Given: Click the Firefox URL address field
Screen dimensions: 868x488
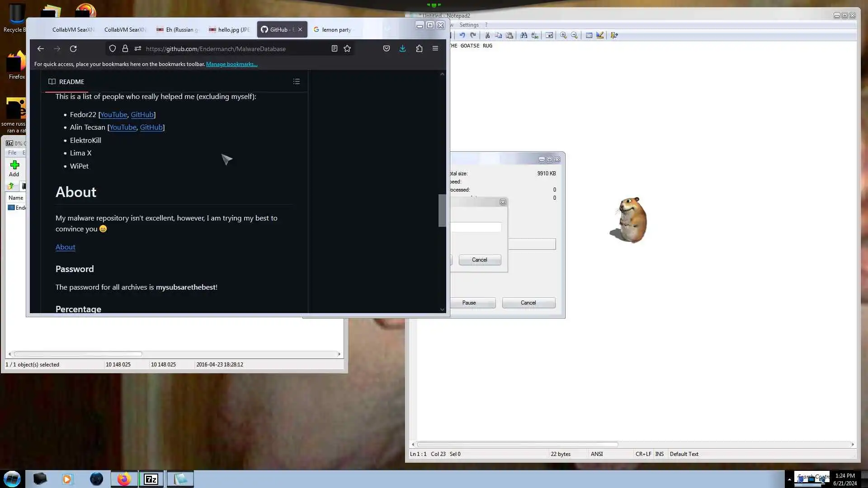Looking at the screenshot, I should (x=235, y=49).
